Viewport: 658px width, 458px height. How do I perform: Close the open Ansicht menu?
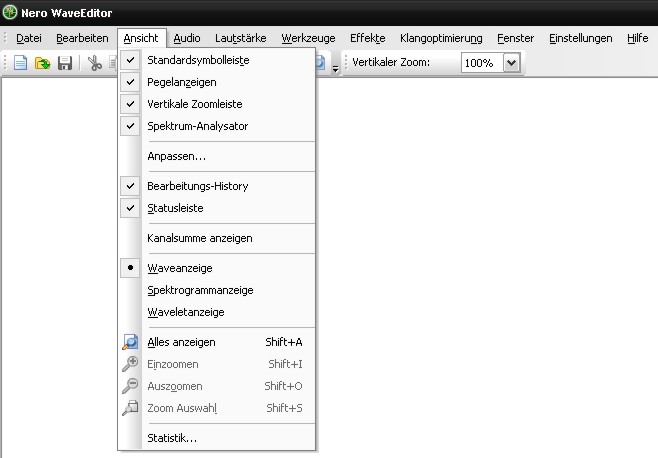(x=141, y=38)
